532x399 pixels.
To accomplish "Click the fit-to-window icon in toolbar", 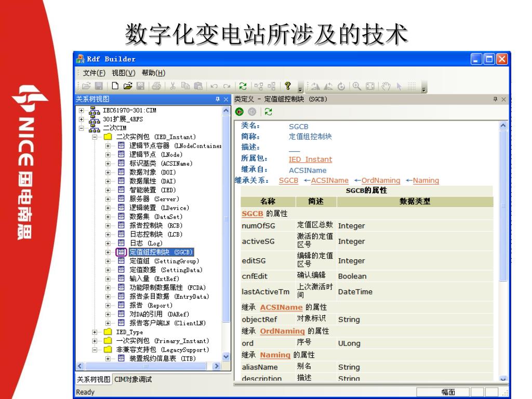I will [x=370, y=86].
